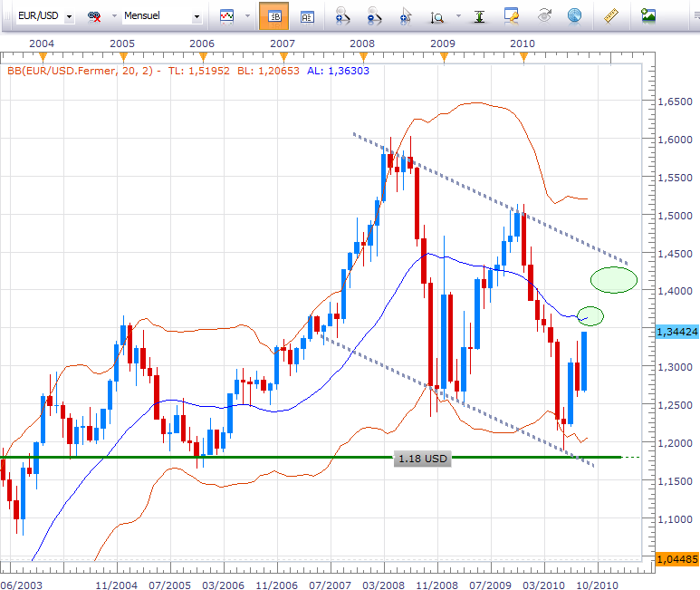Expand arrow next to chain link icon
This screenshot has width=700, height=590.
click(114, 16)
